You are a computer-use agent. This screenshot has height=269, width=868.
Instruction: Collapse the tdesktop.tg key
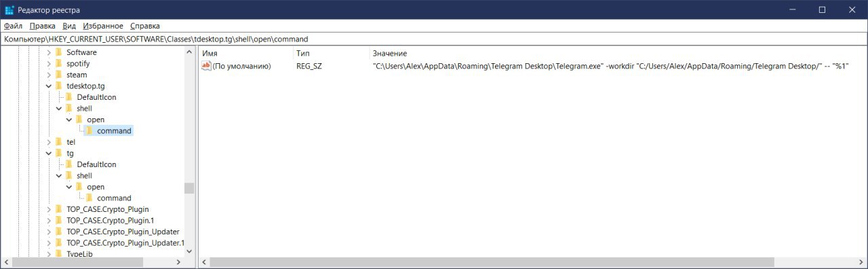coord(48,86)
